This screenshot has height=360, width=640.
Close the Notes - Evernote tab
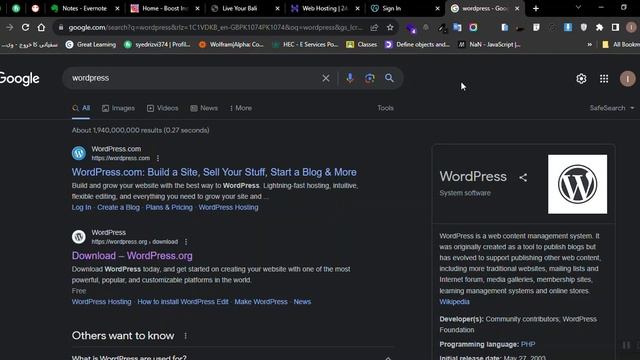[117, 8]
